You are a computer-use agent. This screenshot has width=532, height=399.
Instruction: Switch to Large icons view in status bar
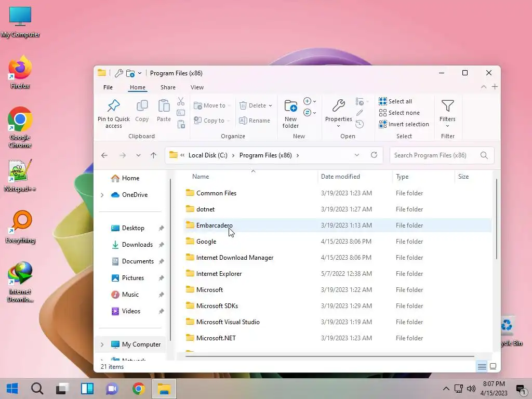[493, 366]
